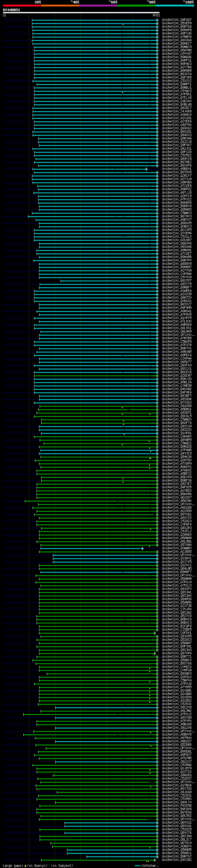
Task: Select label UniRef100_Q10P61
Action: click(x=177, y=433)
